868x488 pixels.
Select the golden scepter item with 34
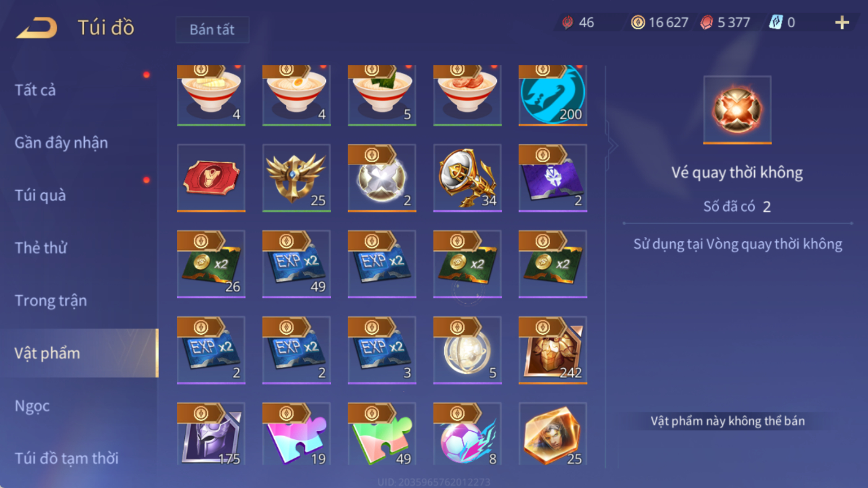467,178
